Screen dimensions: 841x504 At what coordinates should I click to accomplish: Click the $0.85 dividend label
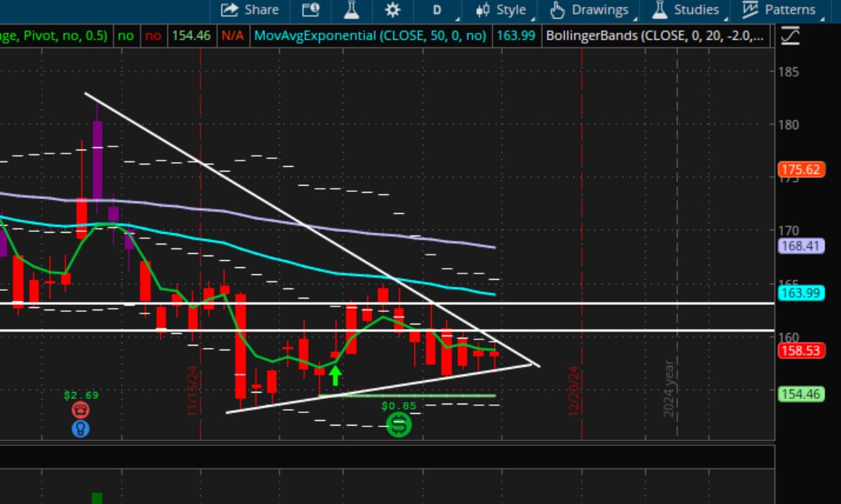click(x=399, y=406)
